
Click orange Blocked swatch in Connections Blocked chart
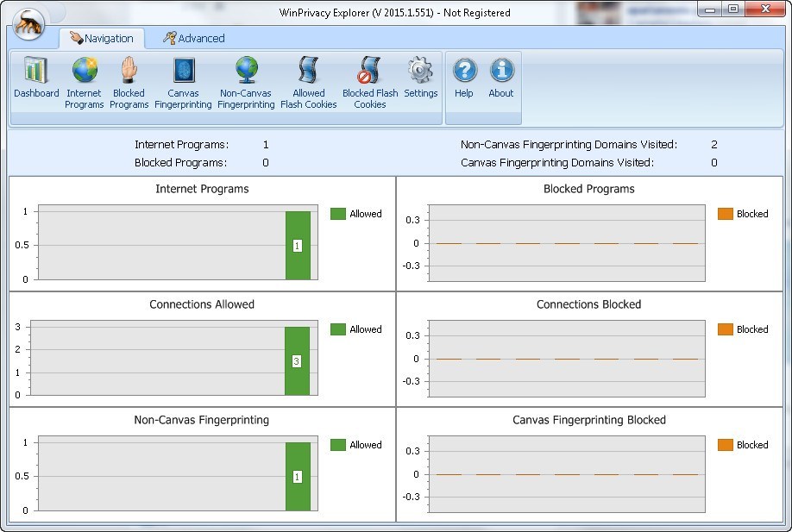726,329
